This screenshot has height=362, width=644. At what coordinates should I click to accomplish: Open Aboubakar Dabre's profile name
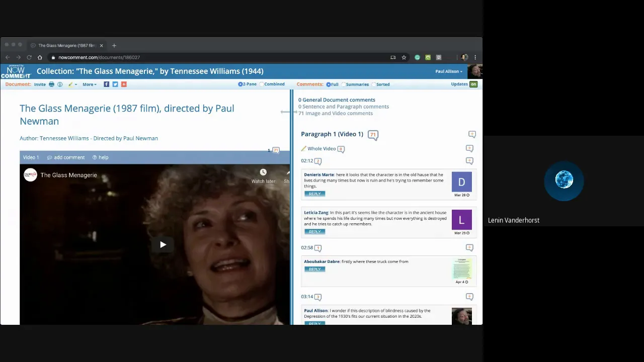[321, 261]
